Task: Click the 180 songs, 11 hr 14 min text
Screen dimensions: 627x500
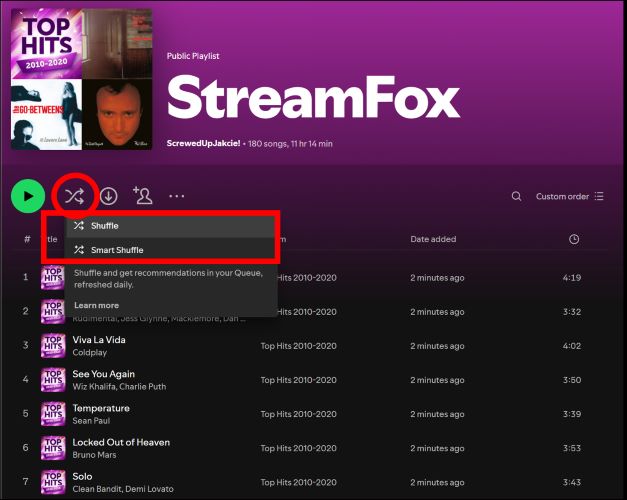Action: click(x=290, y=144)
